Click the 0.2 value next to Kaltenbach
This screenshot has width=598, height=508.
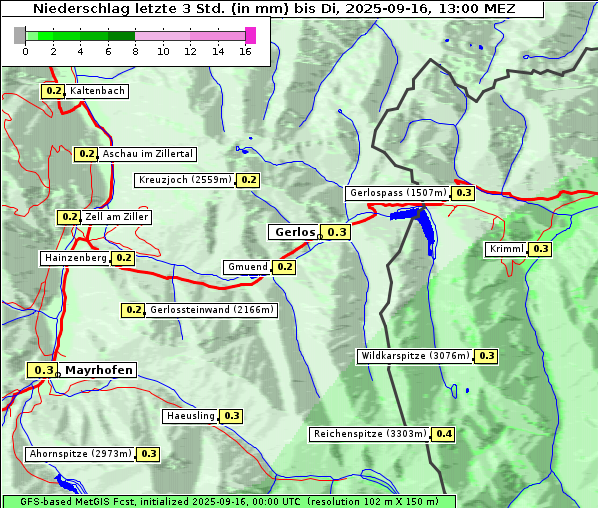[53, 91]
